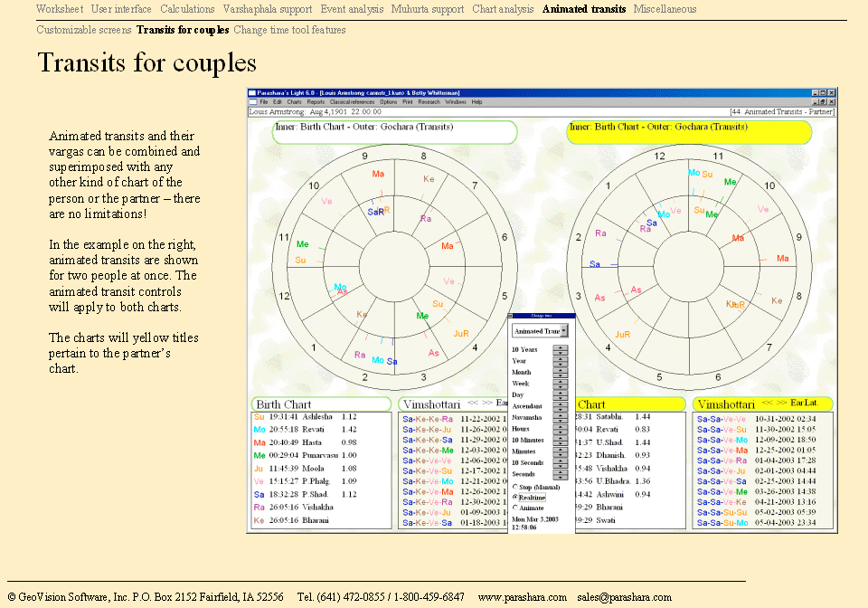This screenshot has width=868, height=608.
Task: Click the Parashara's Light title bar icon
Action: (x=252, y=93)
